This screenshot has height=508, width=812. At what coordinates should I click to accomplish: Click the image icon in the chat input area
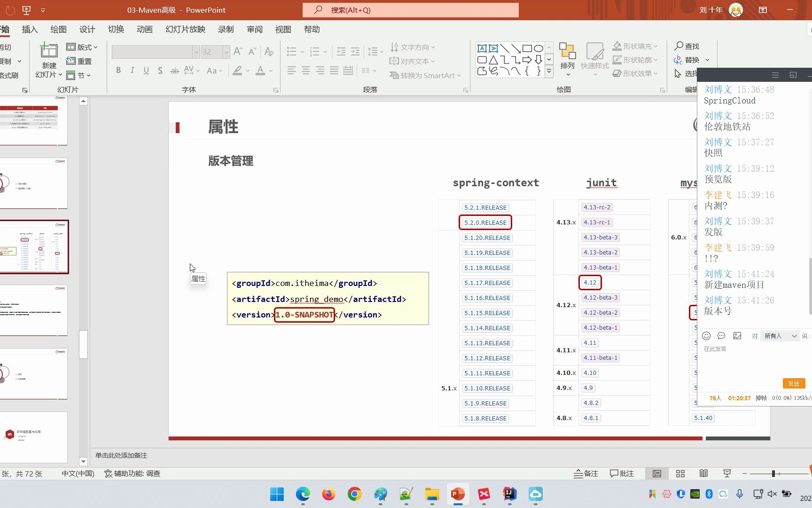coord(737,335)
